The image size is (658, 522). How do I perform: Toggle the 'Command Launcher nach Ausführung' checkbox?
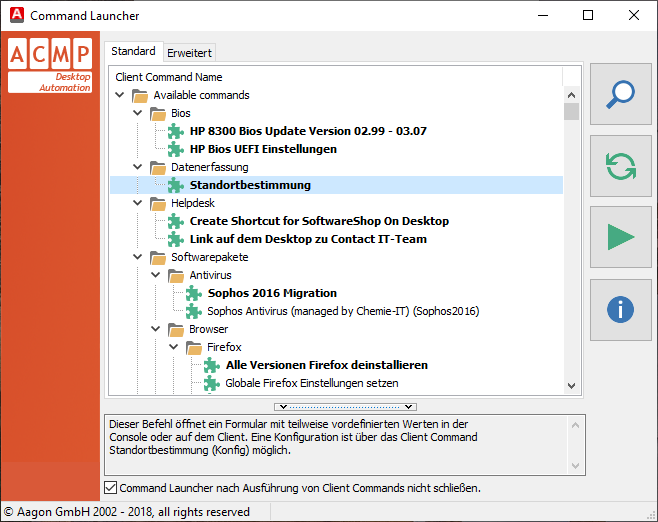point(111,488)
